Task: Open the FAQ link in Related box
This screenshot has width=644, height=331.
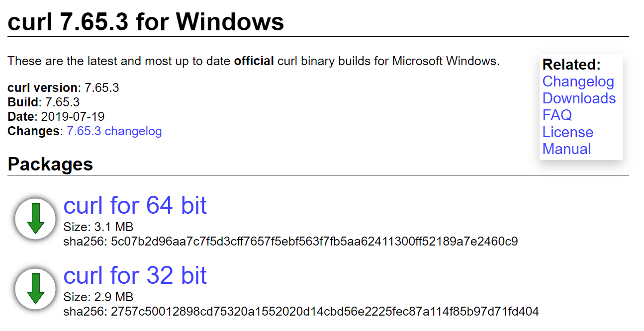Action: 557,115
